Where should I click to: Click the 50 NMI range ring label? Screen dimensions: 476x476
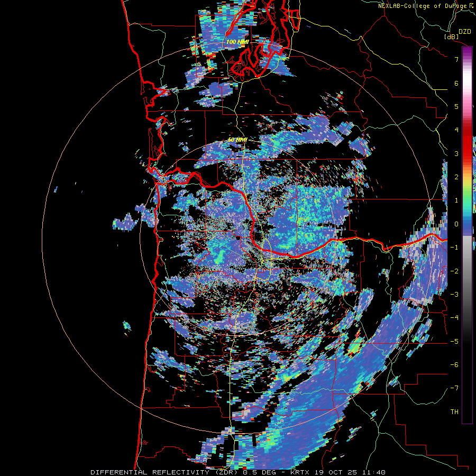[x=237, y=140]
